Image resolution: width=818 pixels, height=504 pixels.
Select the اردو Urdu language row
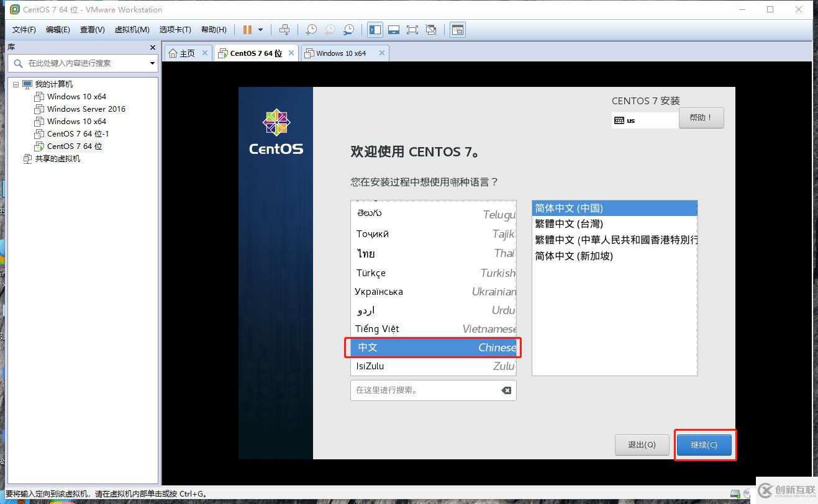(434, 310)
